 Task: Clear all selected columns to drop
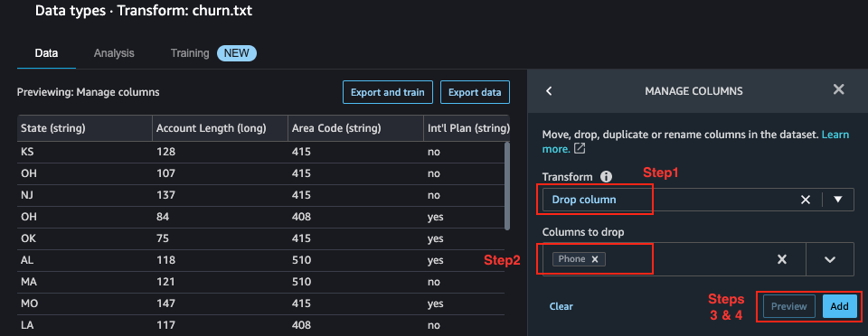(x=781, y=259)
